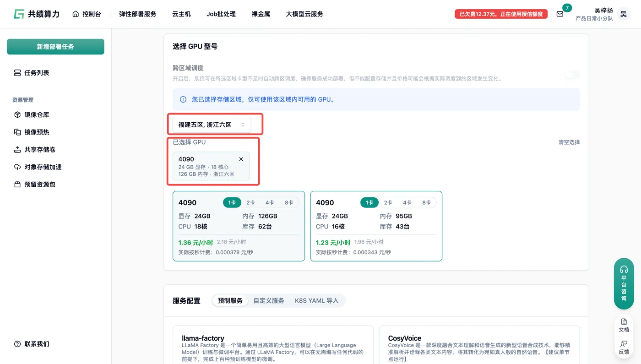The width and height of the screenshot is (641, 364).
Task: Switch to the K8S YAML 导入 tab
Action: [317, 300]
